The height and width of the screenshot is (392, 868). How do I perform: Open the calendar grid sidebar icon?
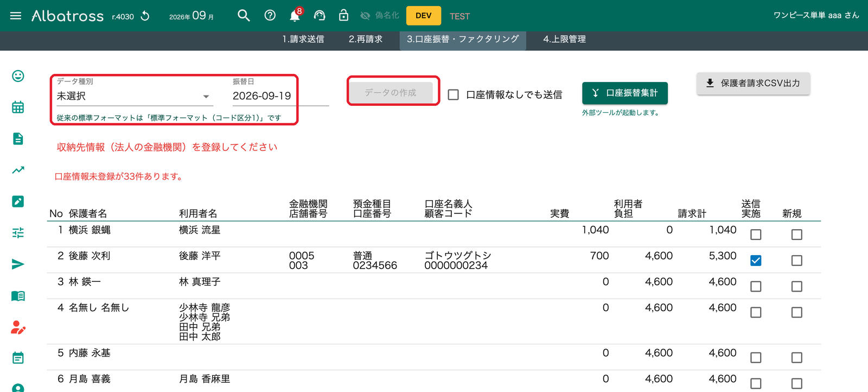click(x=18, y=107)
